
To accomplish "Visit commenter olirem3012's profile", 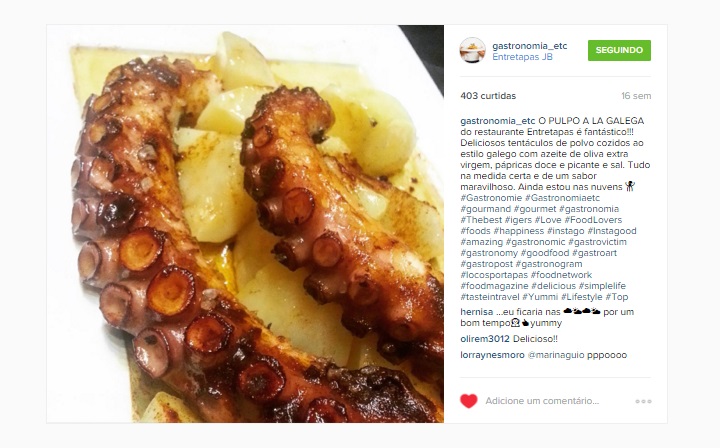I will [x=485, y=339].
